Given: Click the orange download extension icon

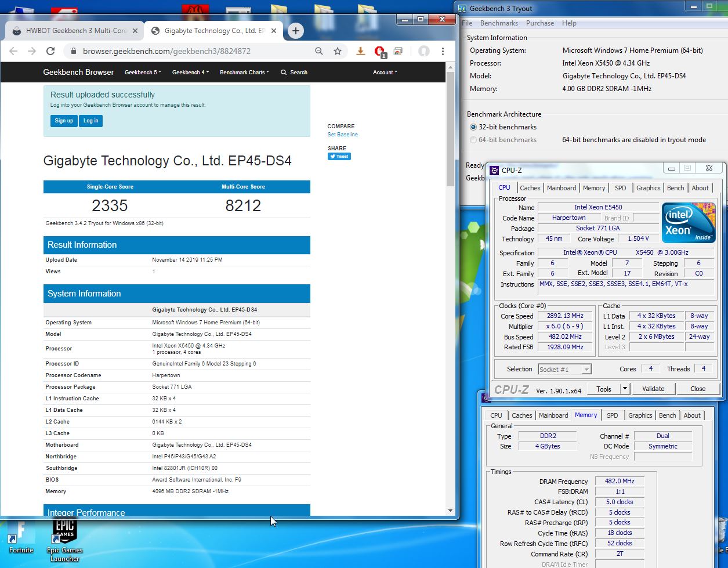Looking at the screenshot, I should [x=360, y=51].
